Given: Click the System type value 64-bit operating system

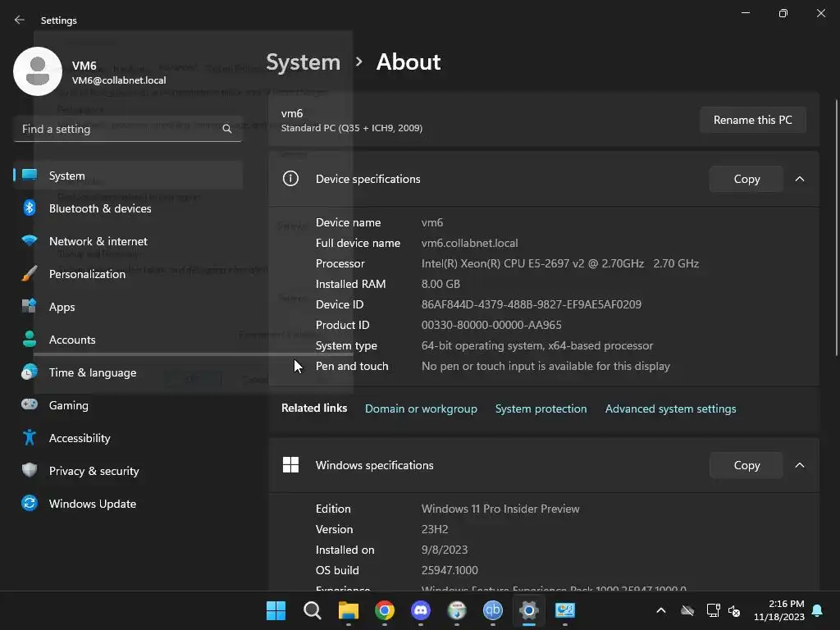Looking at the screenshot, I should coord(537,345).
